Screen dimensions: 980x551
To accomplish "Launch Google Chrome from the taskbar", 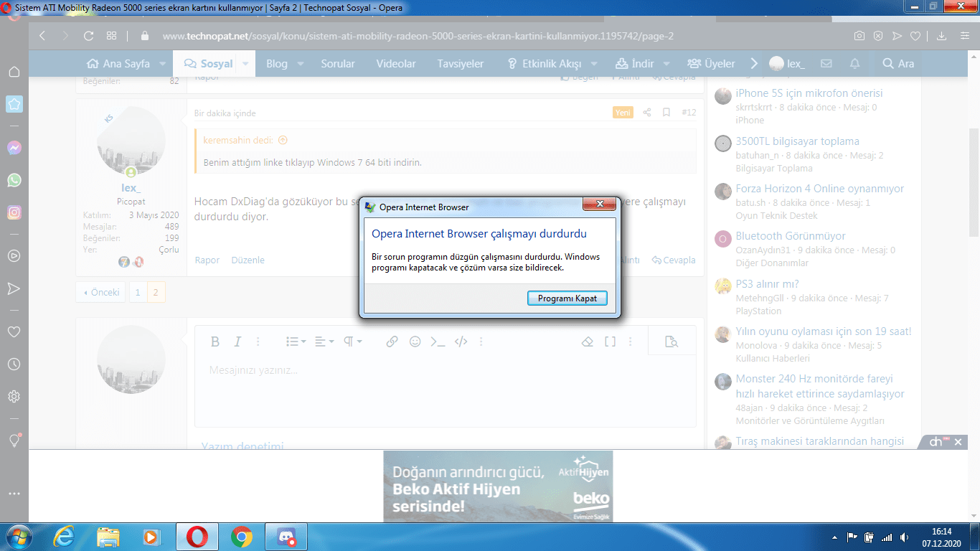I will [241, 537].
